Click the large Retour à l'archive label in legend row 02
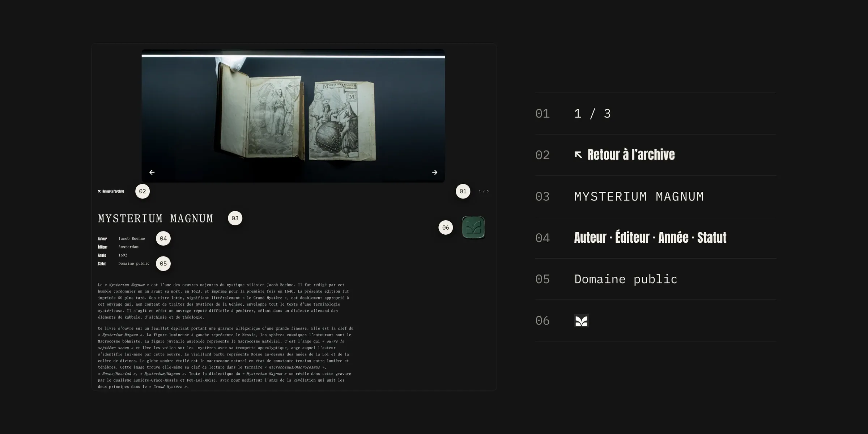868x434 pixels. click(625, 155)
